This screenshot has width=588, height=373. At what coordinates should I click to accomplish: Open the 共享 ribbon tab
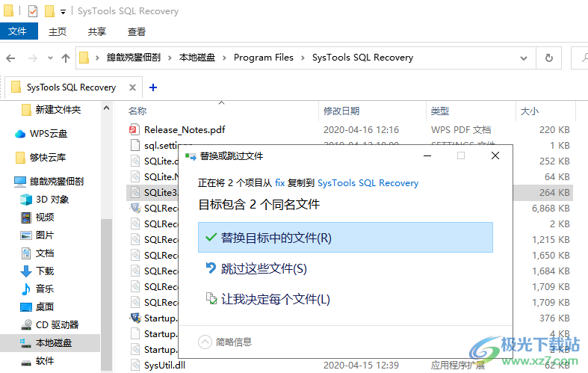coord(96,32)
